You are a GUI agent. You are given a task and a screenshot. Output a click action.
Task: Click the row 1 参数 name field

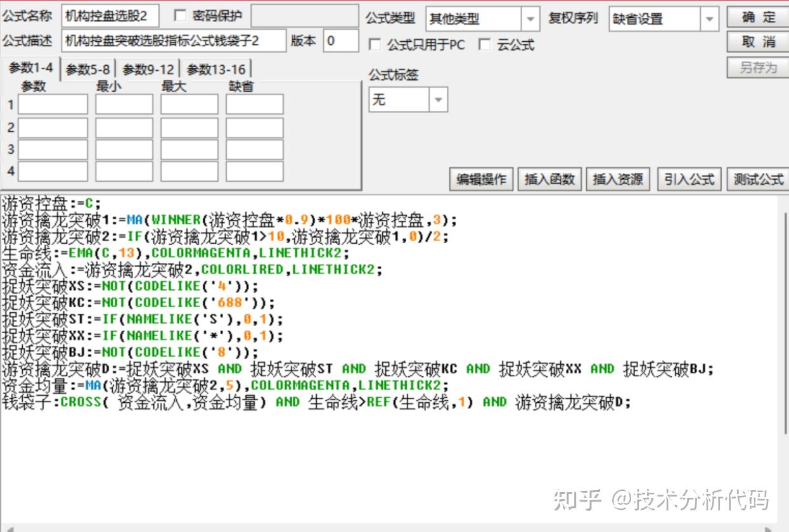tap(53, 104)
